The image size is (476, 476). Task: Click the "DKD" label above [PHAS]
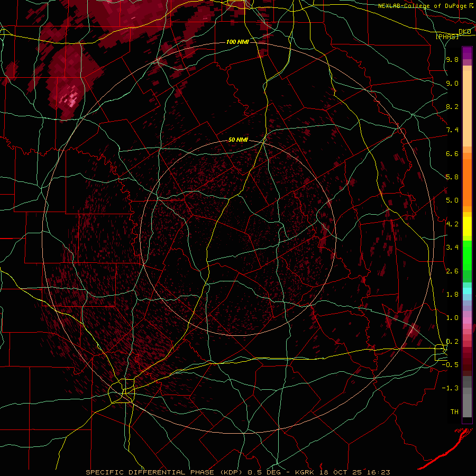[x=465, y=32]
